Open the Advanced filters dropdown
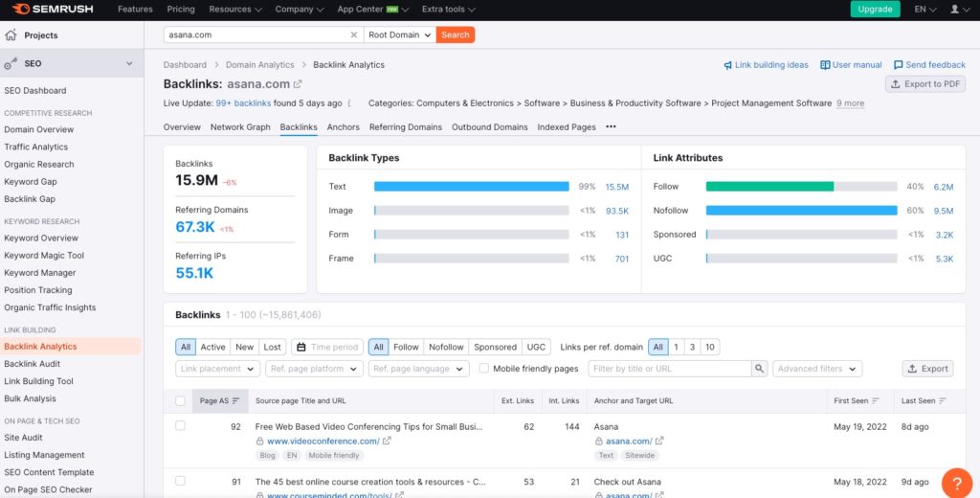 [x=817, y=369]
